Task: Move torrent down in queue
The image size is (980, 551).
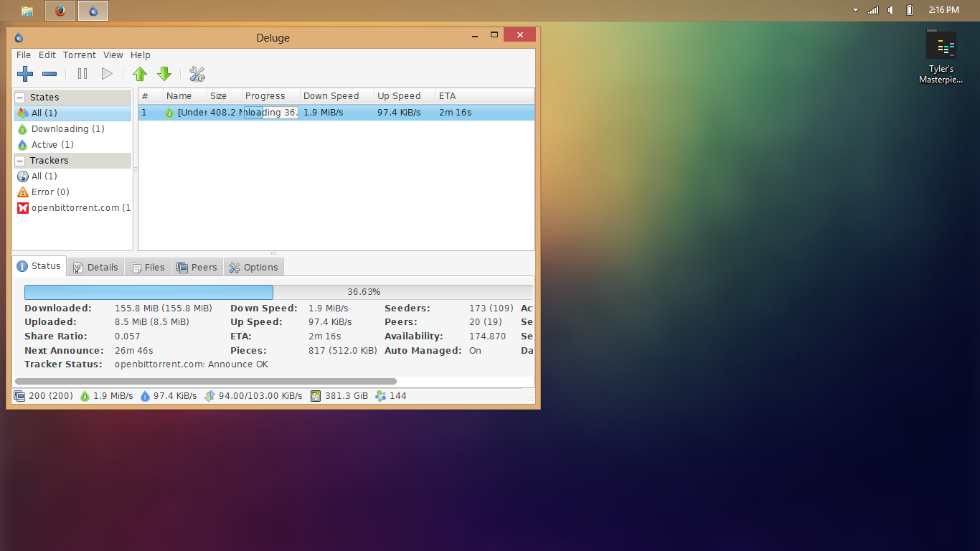Action: pos(164,74)
